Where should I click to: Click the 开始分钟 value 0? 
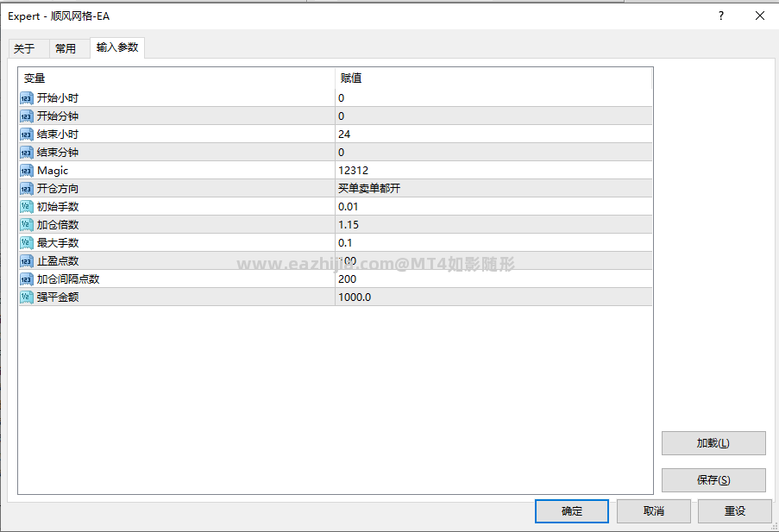coord(342,116)
